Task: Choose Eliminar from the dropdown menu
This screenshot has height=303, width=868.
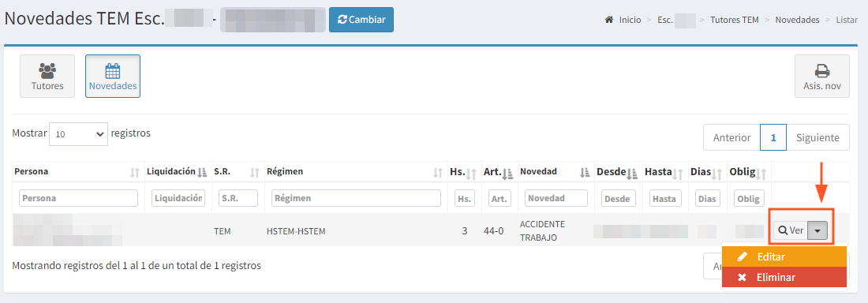Action: point(784,277)
